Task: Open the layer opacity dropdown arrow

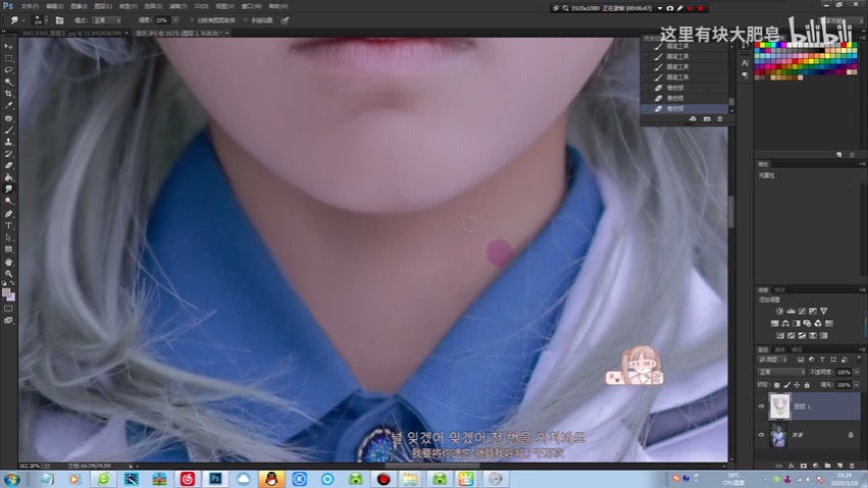Action: (857, 372)
